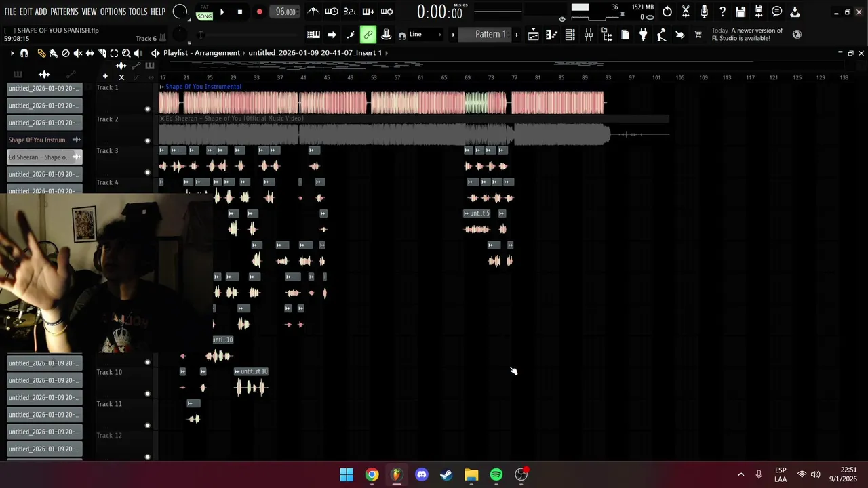The height and width of the screenshot is (488, 868).
Task: Open the content library cart icon
Action: click(x=698, y=35)
